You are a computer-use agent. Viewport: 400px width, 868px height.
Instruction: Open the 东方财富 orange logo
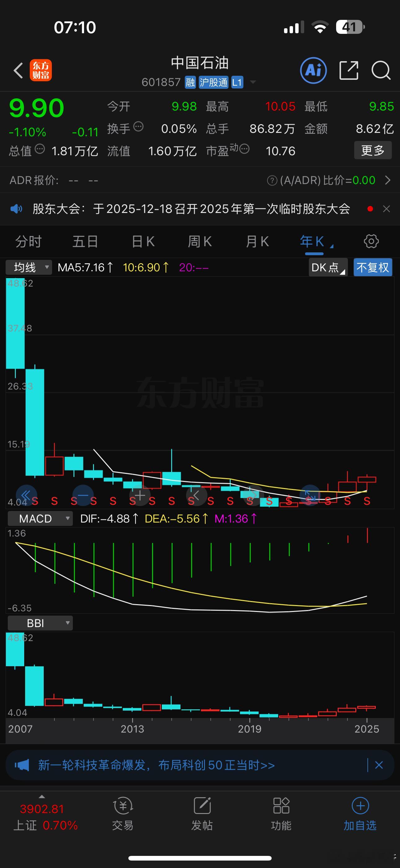coord(41,70)
